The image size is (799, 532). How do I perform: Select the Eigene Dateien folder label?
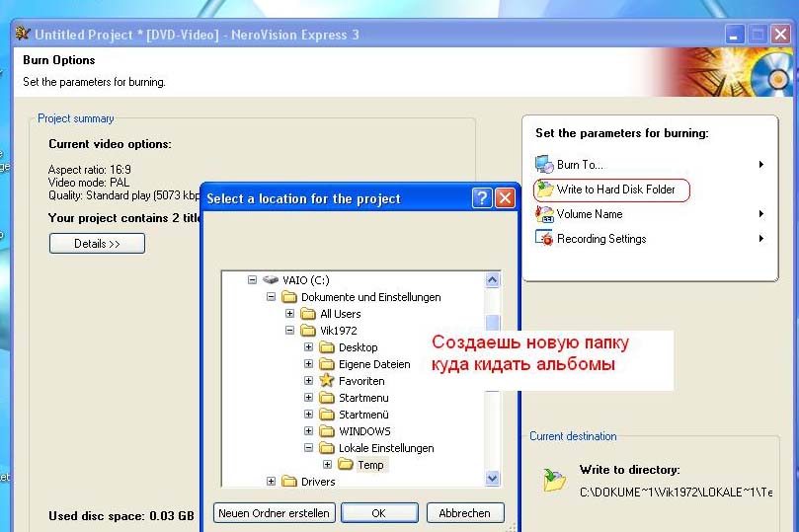coord(374,364)
